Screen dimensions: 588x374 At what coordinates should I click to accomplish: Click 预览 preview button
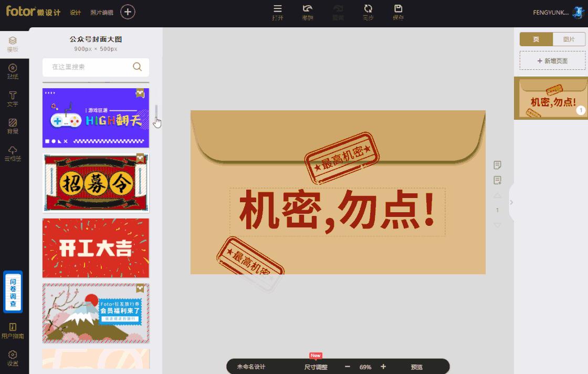coord(417,367)
